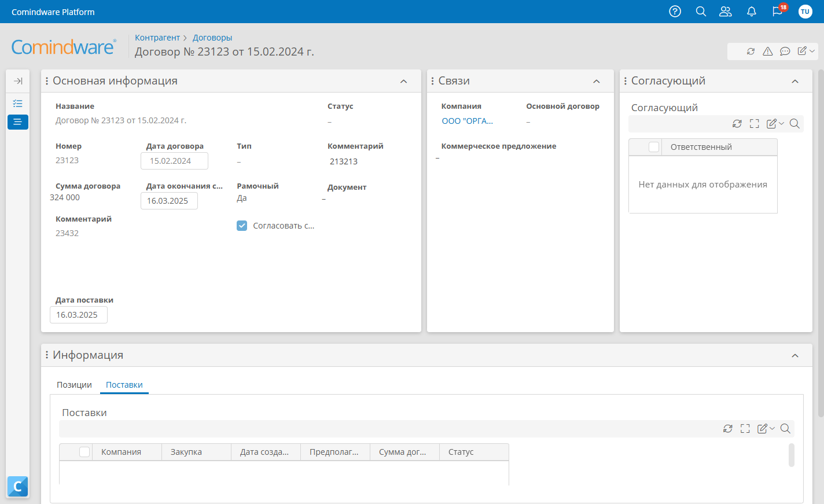Screen dimensions: 824x504
Task: Click the blue C icon at sidebar bottom
Action: pos(17,487)
